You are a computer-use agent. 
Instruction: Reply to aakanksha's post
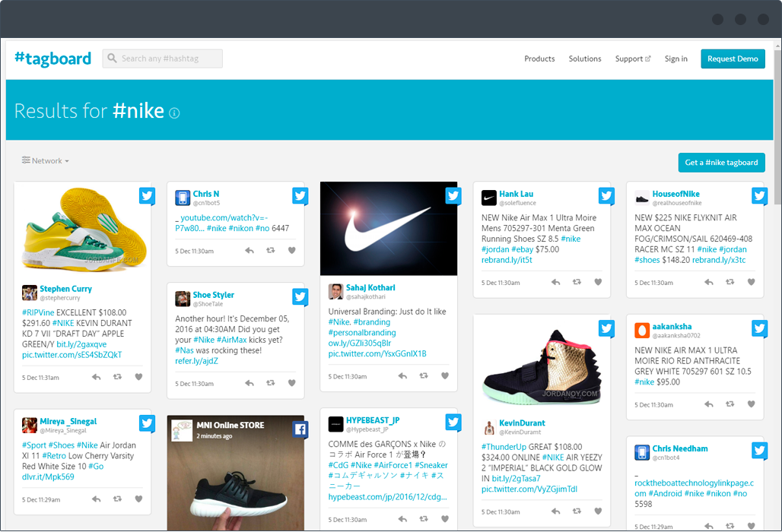709,404
